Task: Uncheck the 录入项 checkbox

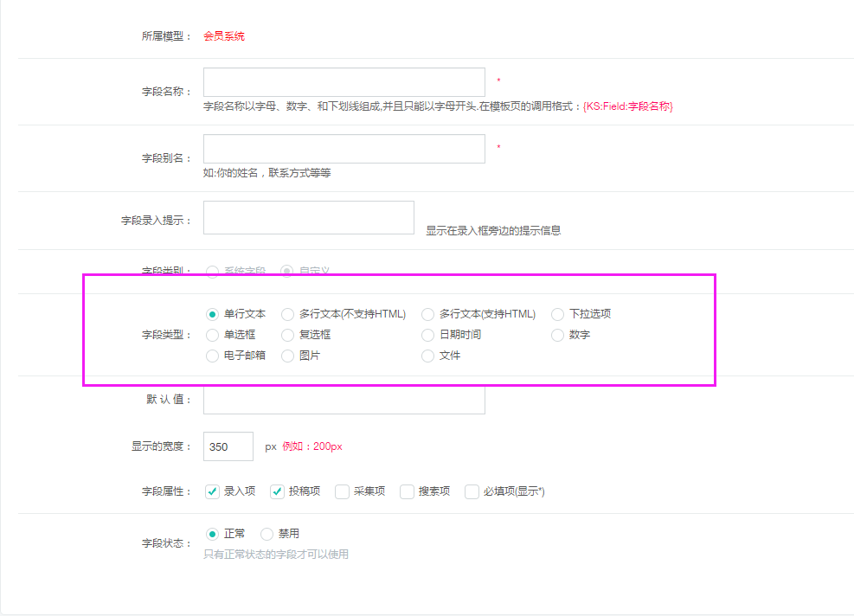Action: (212, 491)
